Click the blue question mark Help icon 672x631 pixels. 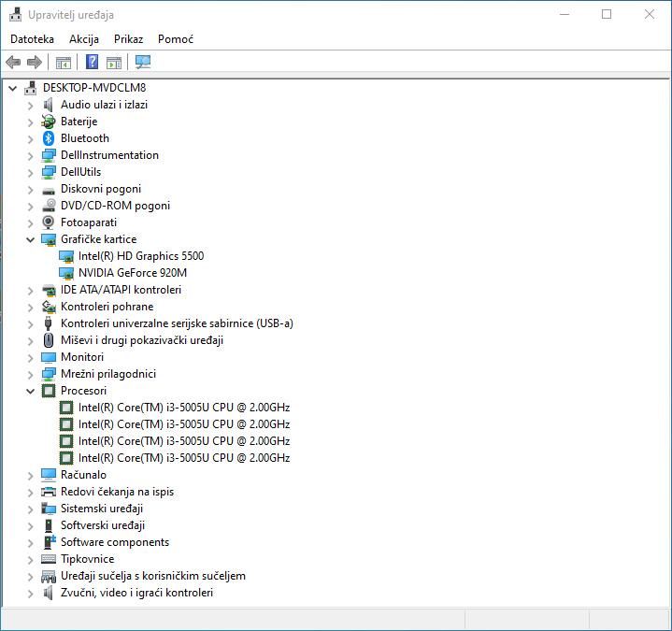[x=93, y=62]
